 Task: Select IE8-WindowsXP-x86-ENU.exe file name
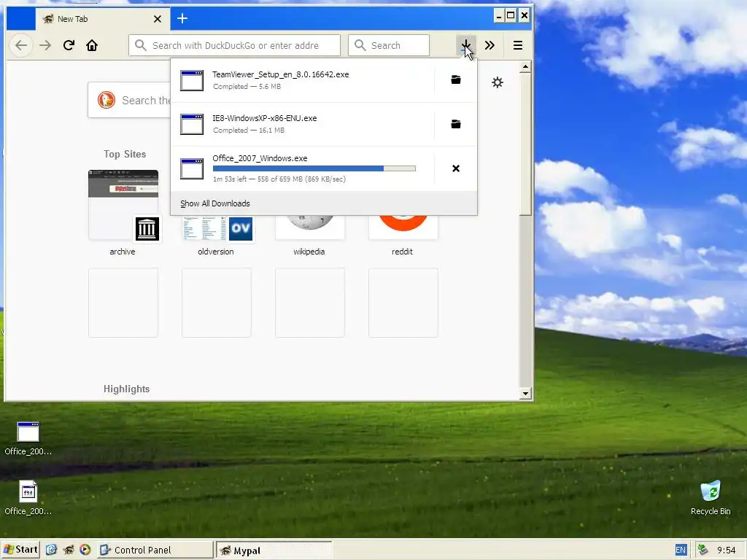pos(264,118)
